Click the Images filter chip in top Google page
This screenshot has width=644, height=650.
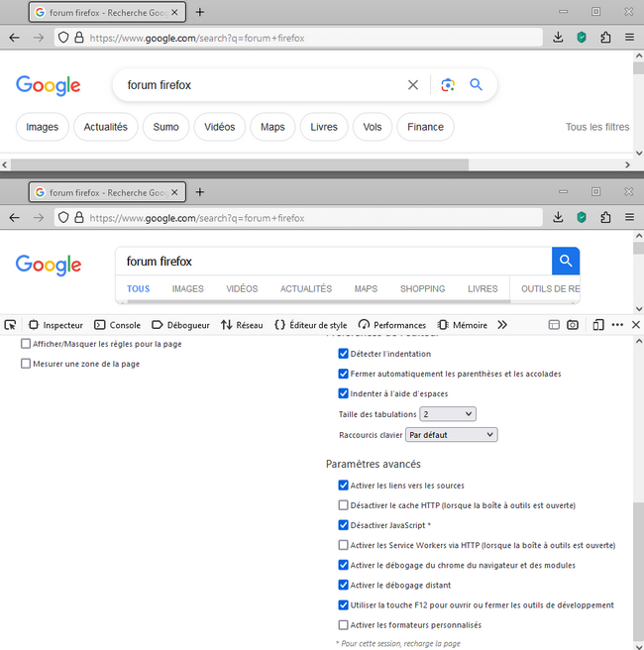(43, 127)
